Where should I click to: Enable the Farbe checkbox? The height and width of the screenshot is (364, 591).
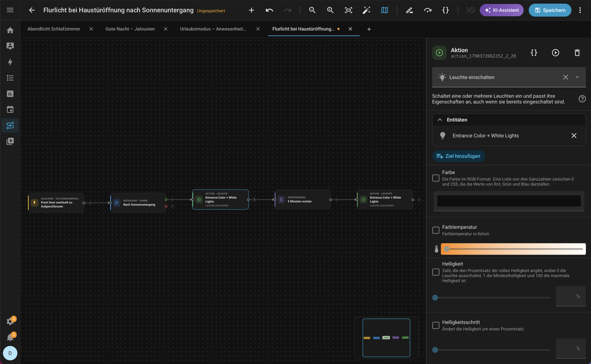[436, 178]
